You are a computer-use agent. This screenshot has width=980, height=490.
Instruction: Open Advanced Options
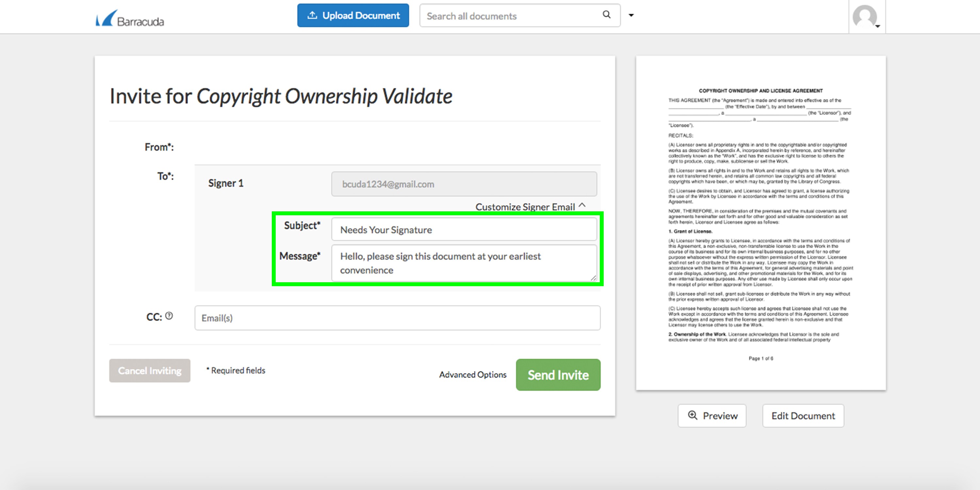pos(472,375)
